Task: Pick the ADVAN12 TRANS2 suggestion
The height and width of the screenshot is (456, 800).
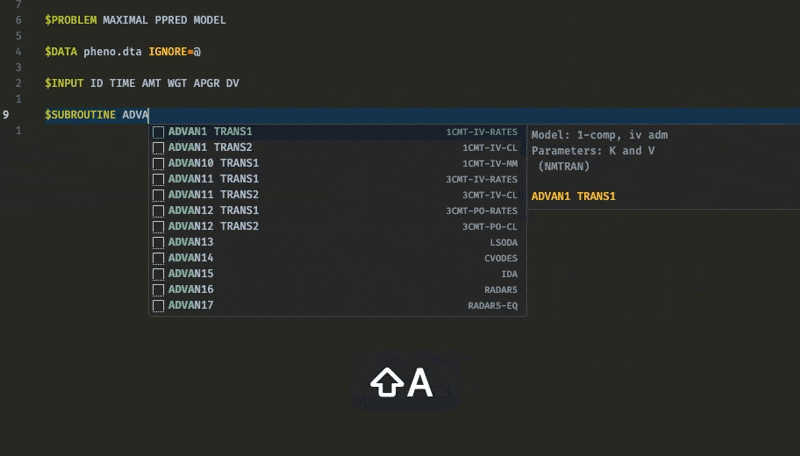Action: click(337, 226)
